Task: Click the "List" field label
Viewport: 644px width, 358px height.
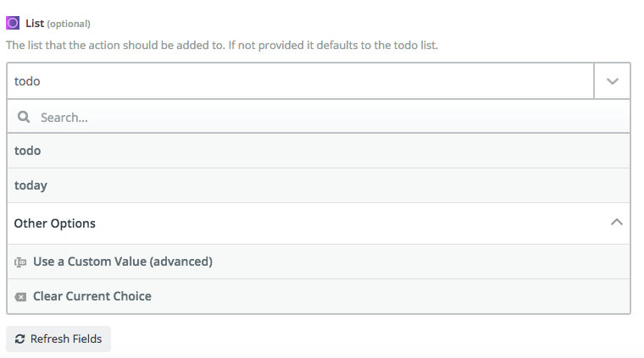Action: click(35, 23)
